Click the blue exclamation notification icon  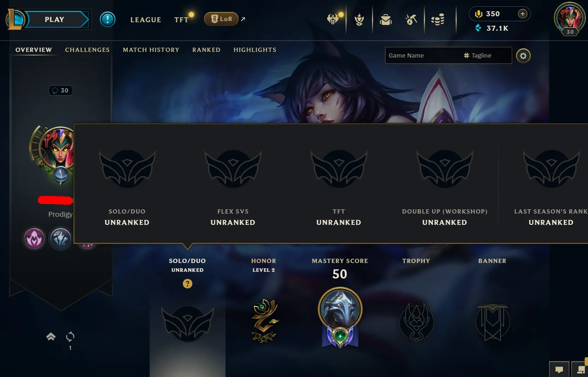coord(108,19)
